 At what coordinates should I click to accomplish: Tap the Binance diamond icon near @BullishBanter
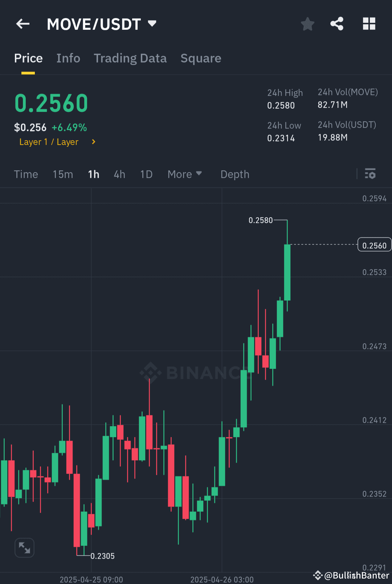pos(317,575)
